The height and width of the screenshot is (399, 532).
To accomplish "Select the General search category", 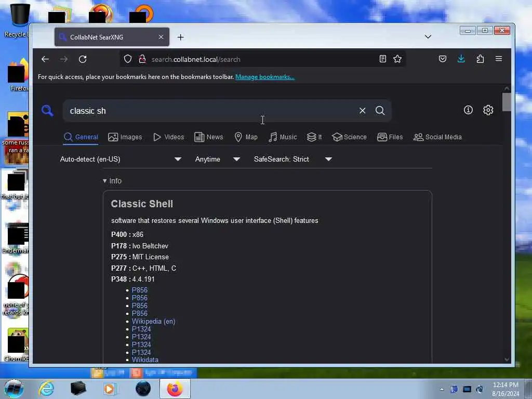I will 81,137.
